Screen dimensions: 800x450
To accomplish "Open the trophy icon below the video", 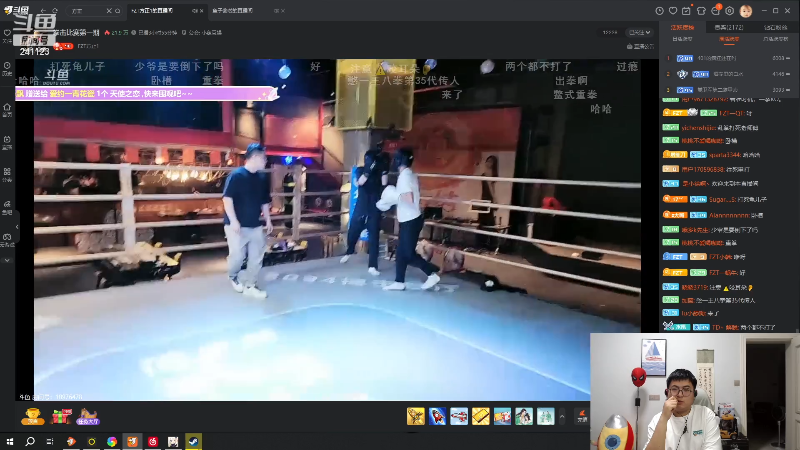I will tap(32, 416).
